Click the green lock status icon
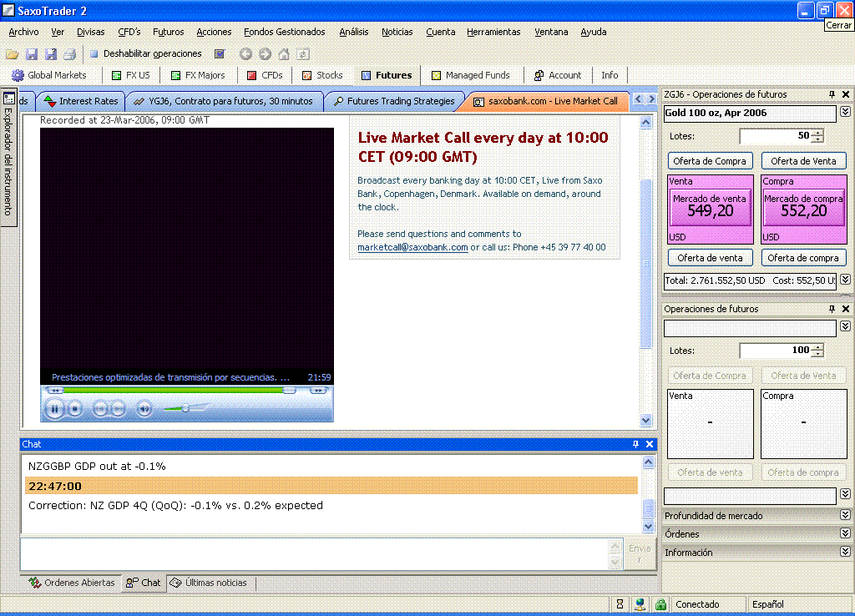This screenshot has height=616, width=855. pos(660,604)
